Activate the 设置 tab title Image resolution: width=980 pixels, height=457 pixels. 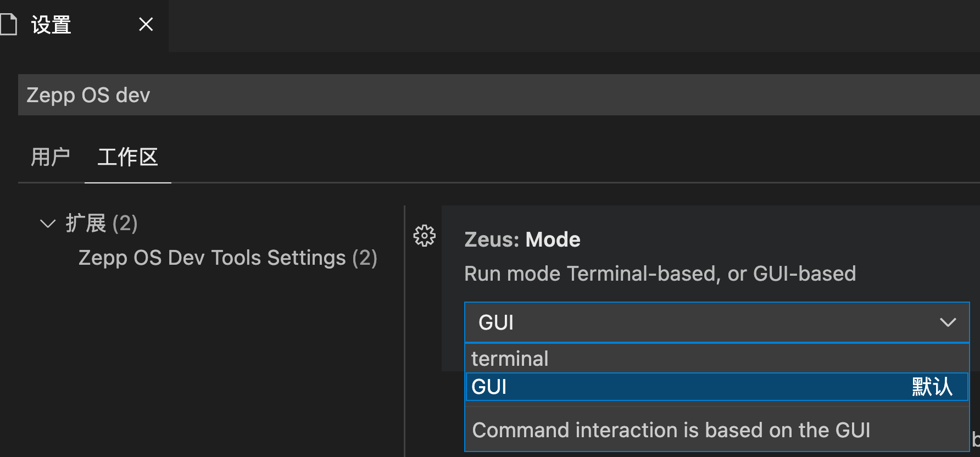[51, 25]
